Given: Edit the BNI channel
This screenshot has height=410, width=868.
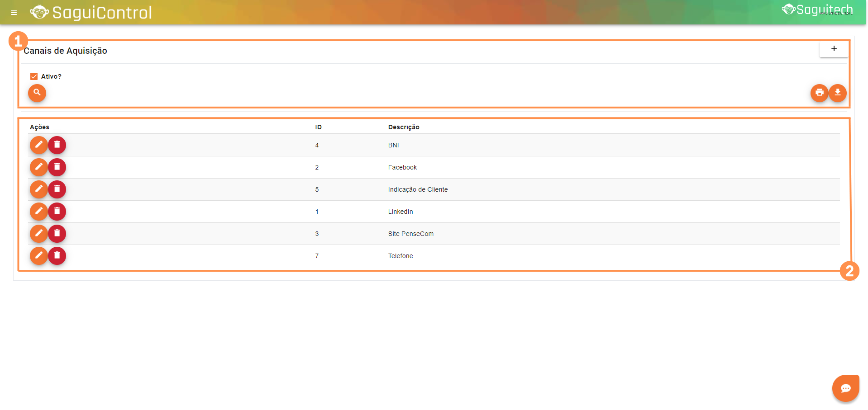Looking at the screenshot, I should [x=39, y=145].
